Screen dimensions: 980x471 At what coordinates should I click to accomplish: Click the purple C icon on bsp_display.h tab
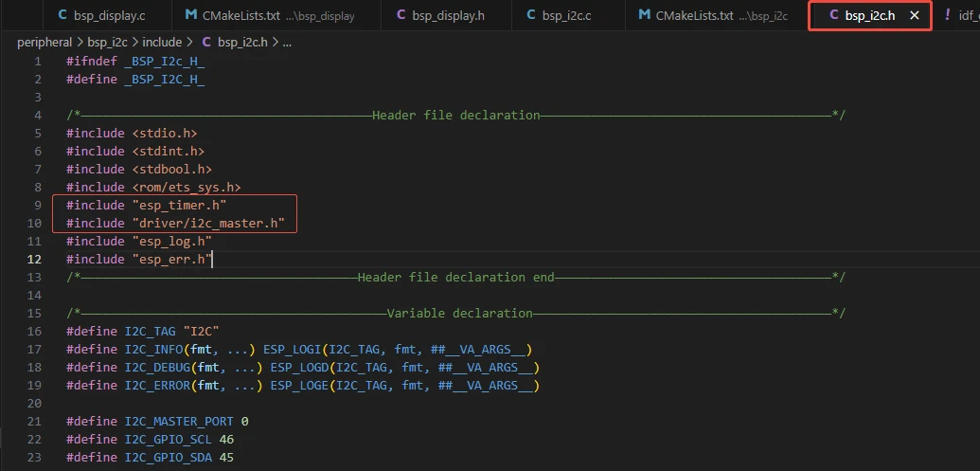(x=401, y=15)
